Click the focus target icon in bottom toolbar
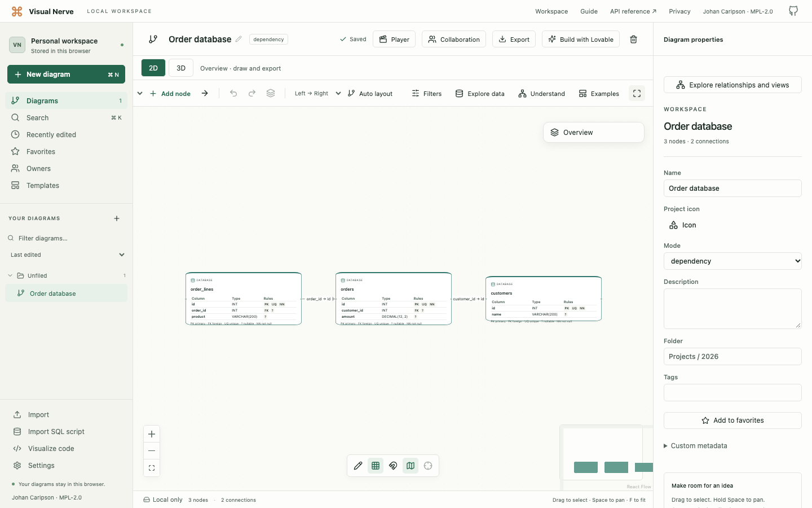 coord(428,466)
